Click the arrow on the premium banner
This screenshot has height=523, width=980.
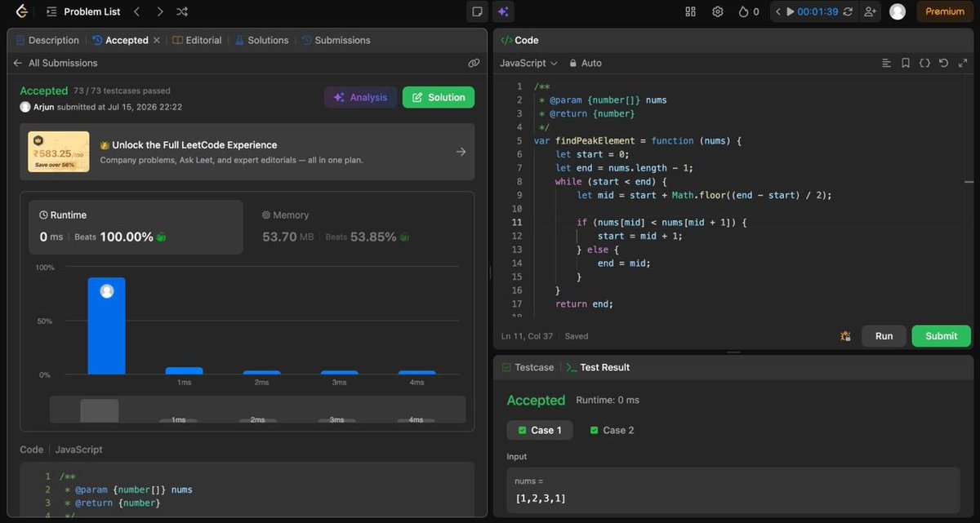click(x=461, y=152)
